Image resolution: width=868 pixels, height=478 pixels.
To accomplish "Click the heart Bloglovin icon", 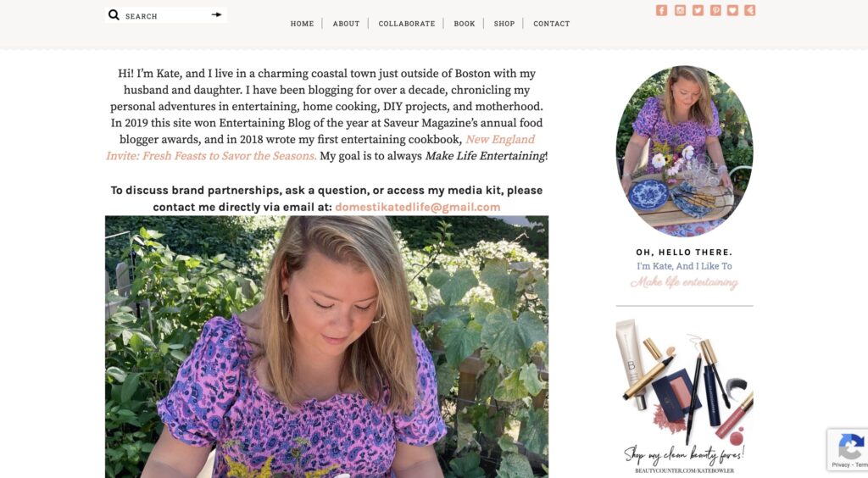I will [x=732, y=10].
